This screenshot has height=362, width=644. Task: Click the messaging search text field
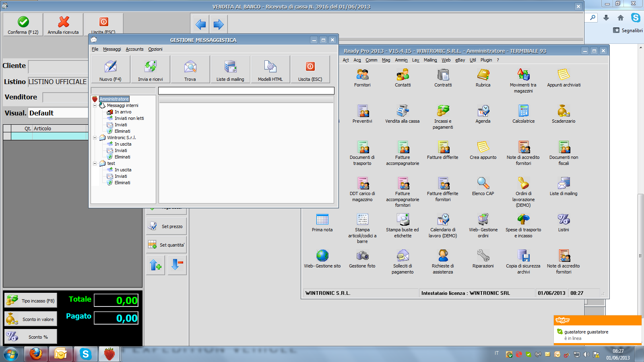246,90
